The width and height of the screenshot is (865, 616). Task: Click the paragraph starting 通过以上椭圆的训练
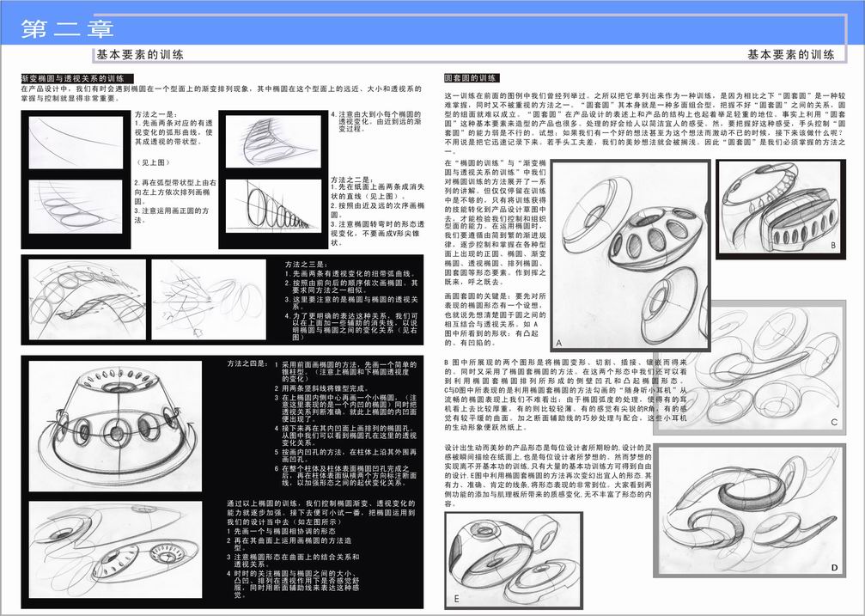point(320,512)
